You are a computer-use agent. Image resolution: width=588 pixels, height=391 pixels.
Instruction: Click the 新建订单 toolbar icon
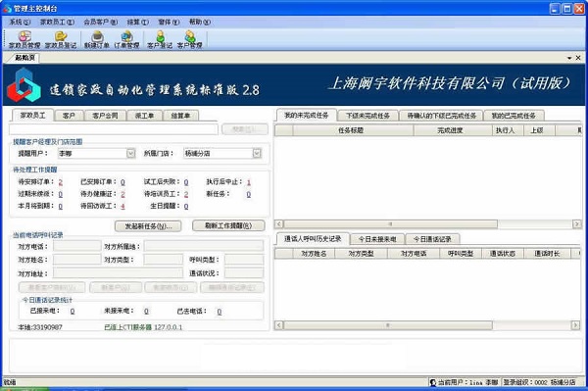click(97, 39)
